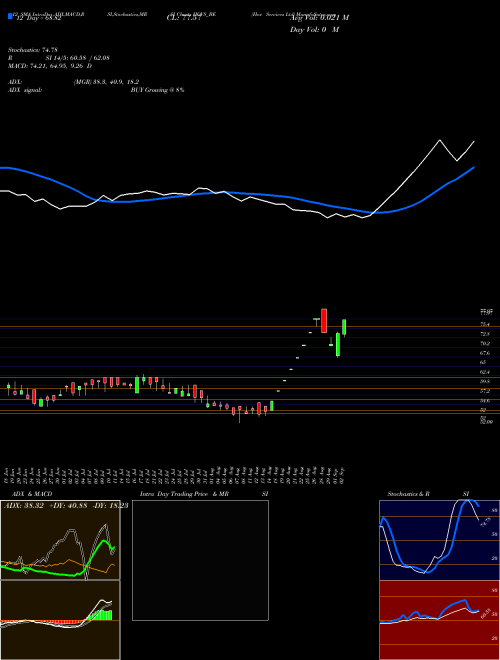Open the MACD histogram chart panel

tap(60, 620)
